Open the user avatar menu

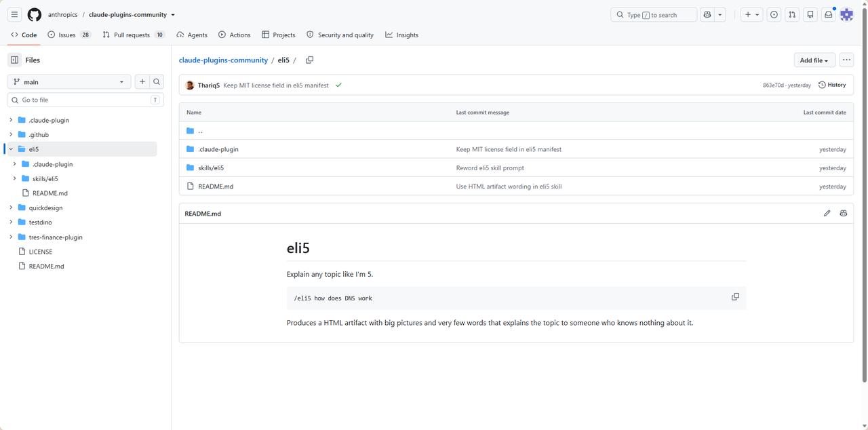point(846,14)
